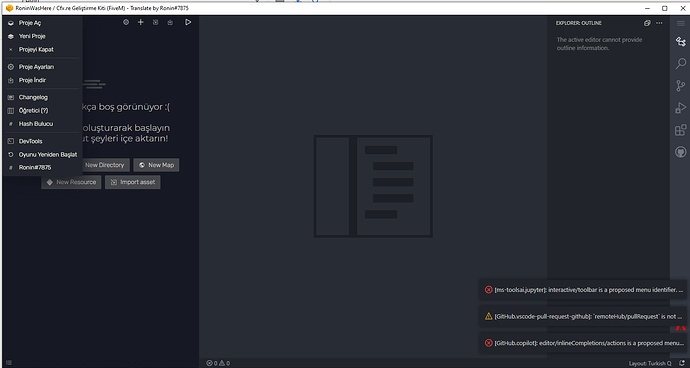The image size is (690, 368).
Task: Open the errors and warnings count in status bar
Action: pyautogui.click(x=218, y=363)
